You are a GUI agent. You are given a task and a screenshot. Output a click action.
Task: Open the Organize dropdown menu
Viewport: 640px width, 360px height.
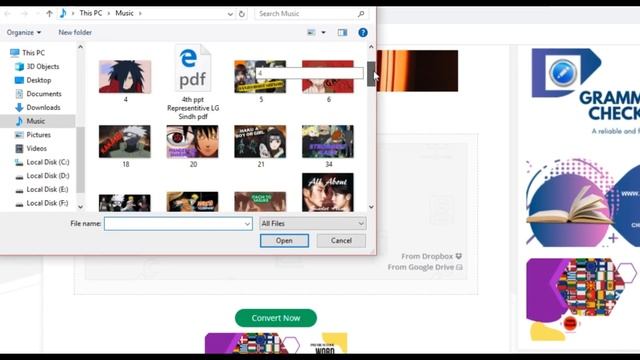24,32
